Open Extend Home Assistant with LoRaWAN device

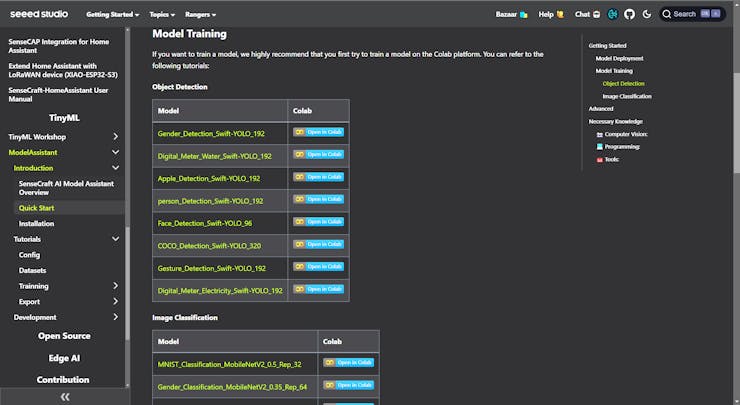[x=63, y=70]
